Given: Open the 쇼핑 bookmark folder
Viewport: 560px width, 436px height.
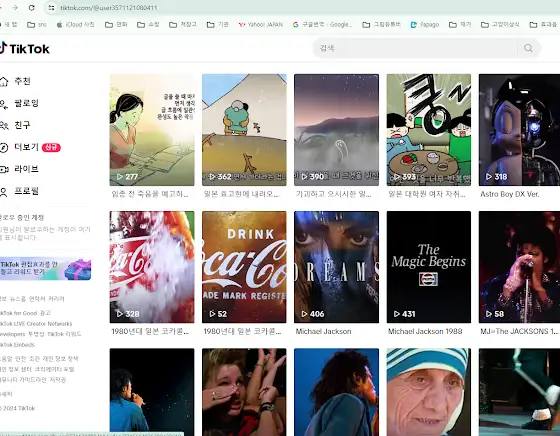Looking at the screenshot, I should 149,25.
